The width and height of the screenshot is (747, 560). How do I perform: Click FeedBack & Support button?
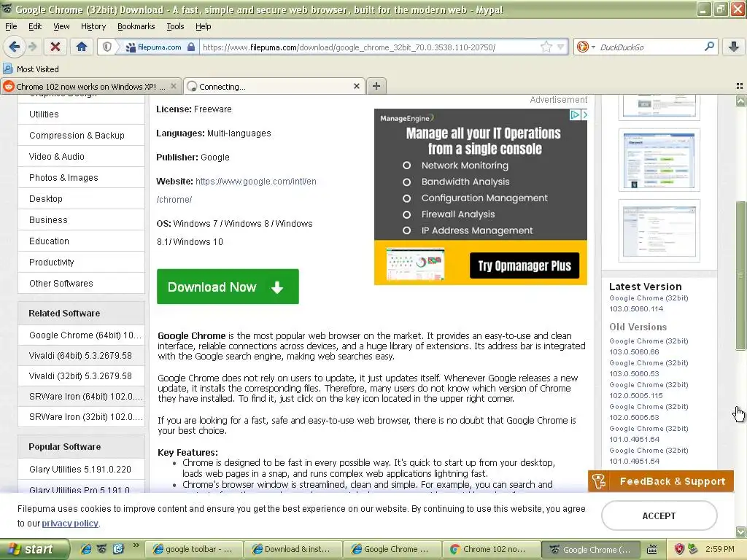tap(661, 481)
